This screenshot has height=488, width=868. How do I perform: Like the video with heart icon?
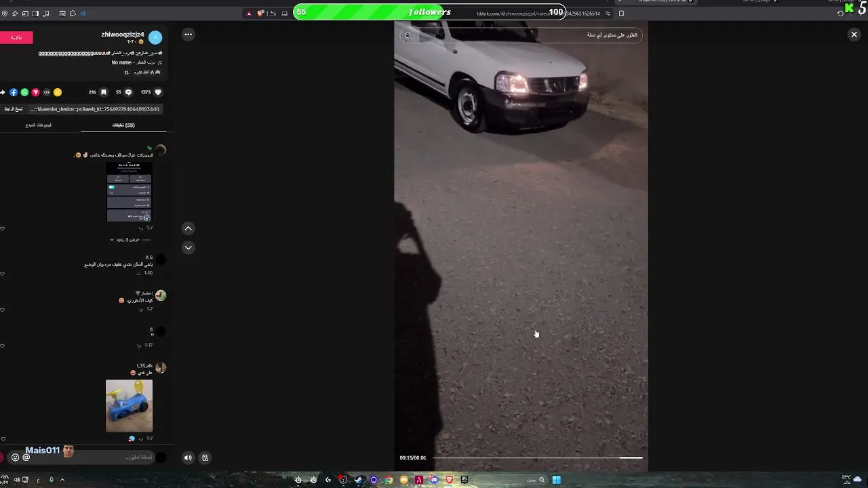[158, 92]
